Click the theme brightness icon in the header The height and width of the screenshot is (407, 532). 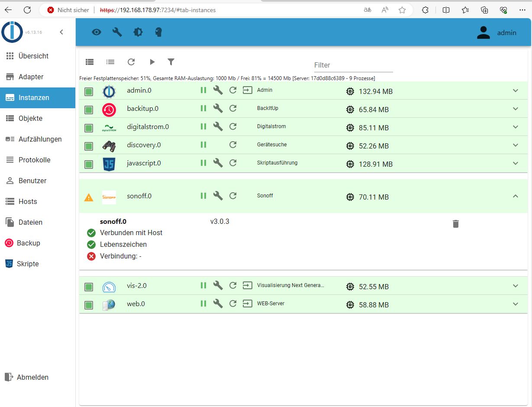tap(138, 32)
